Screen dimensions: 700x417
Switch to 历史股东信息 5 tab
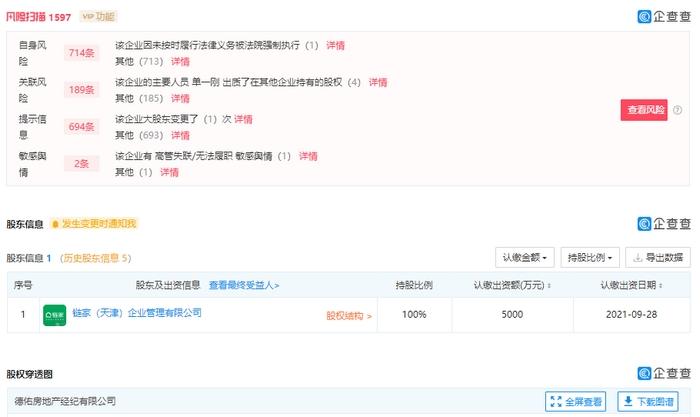[x=95, y=258]
